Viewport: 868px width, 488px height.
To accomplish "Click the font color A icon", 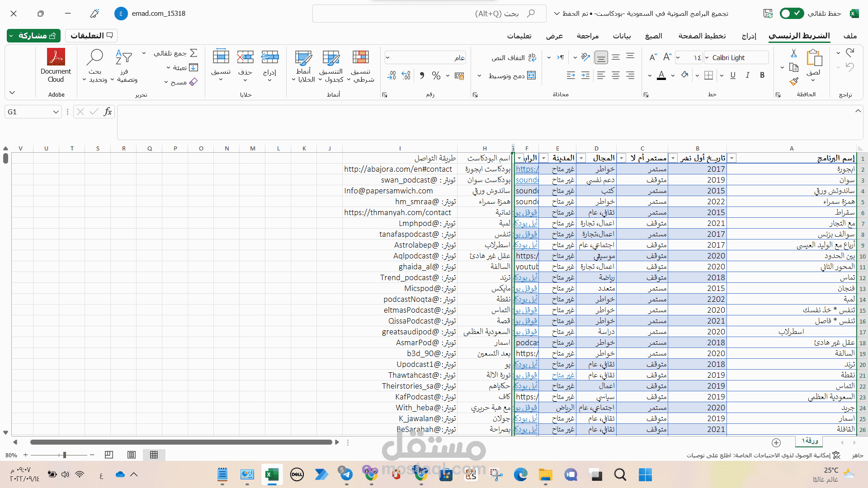I will point(661,75).
